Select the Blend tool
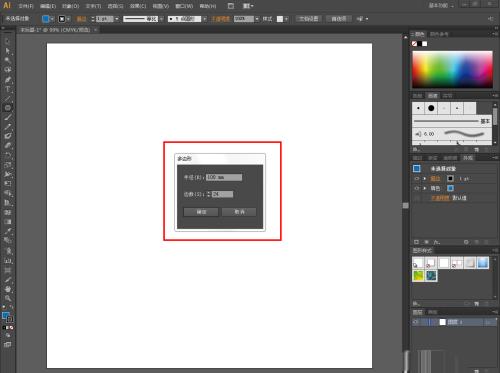Image resolution: width=500 pixels, height=373 pixels. [8, 240]
